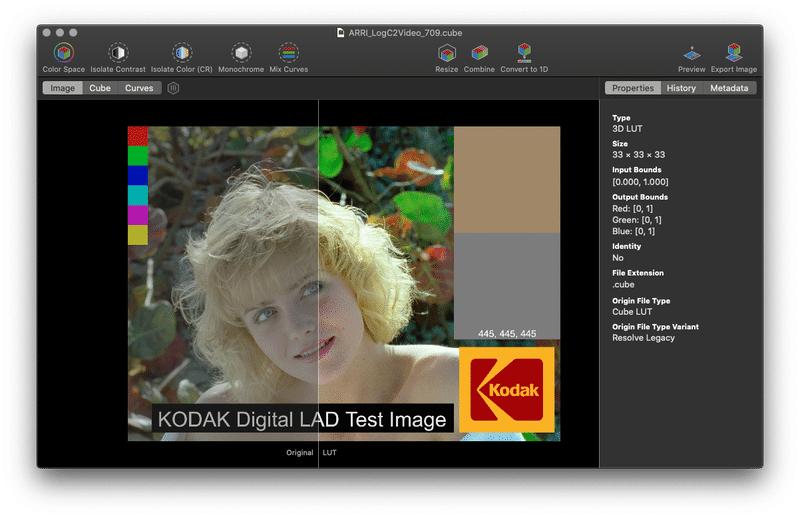Click the yellow color patch in test image
This screenshot has width=800, height=517.
pos(138,235)
